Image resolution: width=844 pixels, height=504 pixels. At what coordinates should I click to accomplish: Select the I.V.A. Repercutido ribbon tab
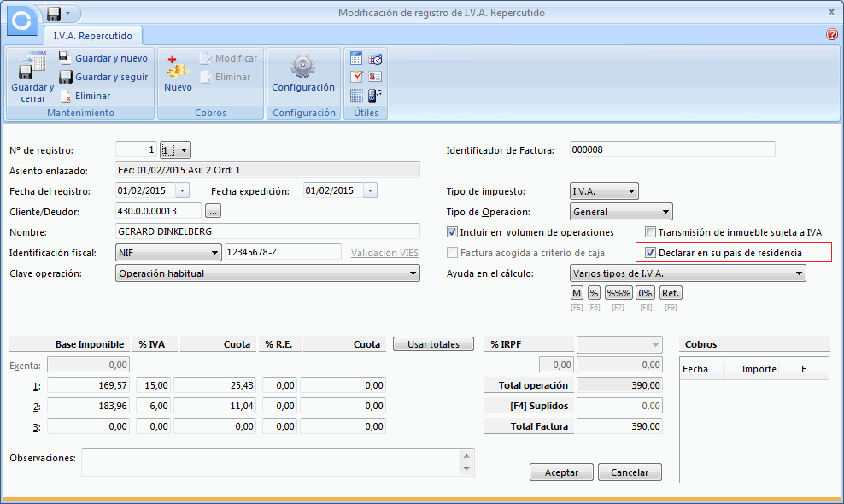93,36
